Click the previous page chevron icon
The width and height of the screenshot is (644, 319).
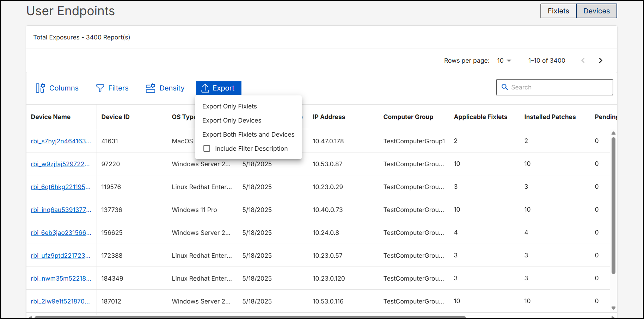tap(583, 60)
